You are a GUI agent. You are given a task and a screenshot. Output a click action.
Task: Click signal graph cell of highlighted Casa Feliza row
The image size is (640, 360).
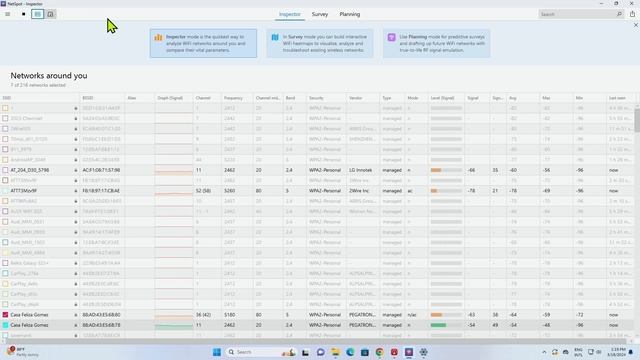coord(173,325)
